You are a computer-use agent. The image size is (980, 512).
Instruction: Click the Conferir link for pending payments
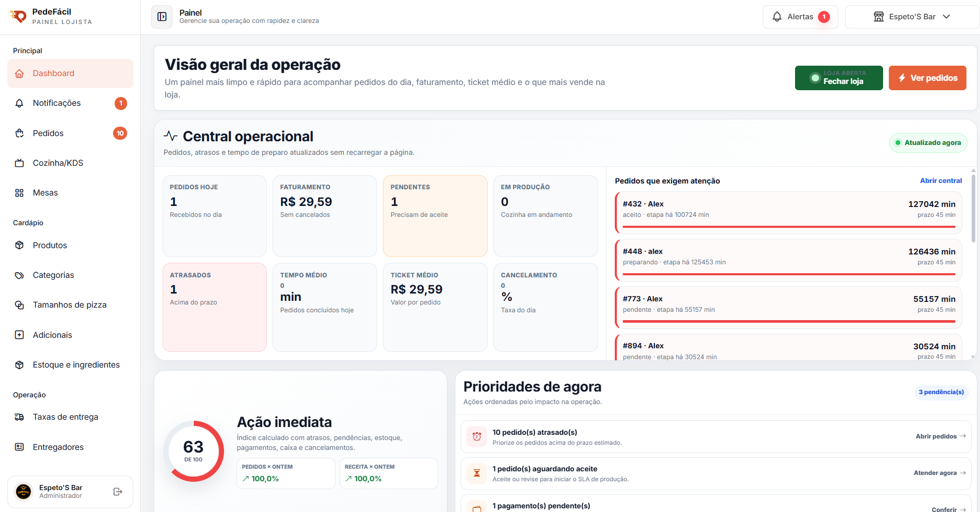949,509
